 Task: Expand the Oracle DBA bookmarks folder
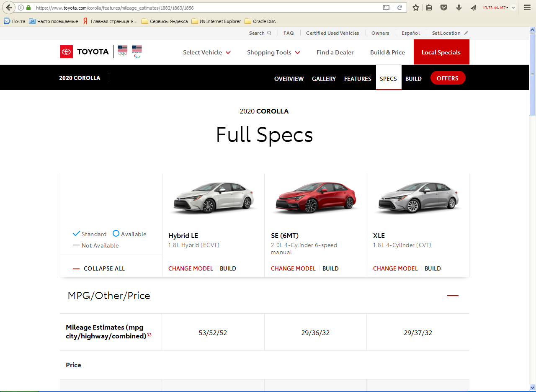click(260, 21)
